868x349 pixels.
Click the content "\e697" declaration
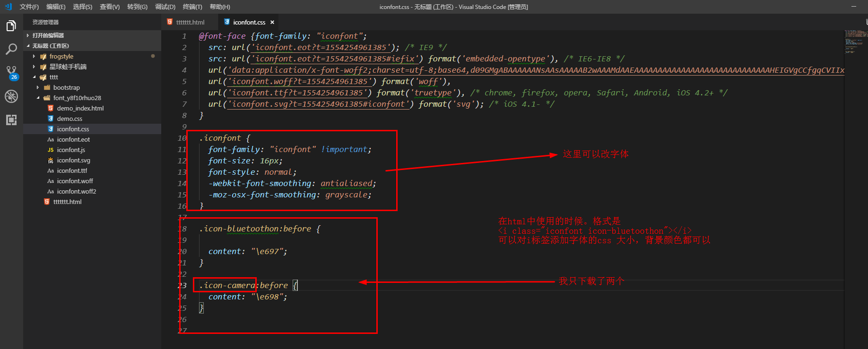coord(248,251)
